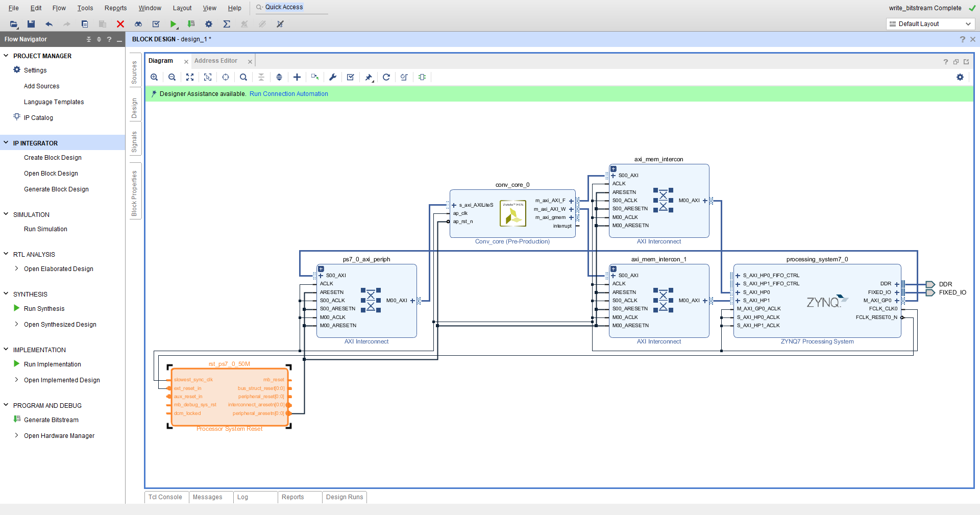
Task: Select the rst_ps7_0_50M block
Action: [x=230, y=397]
